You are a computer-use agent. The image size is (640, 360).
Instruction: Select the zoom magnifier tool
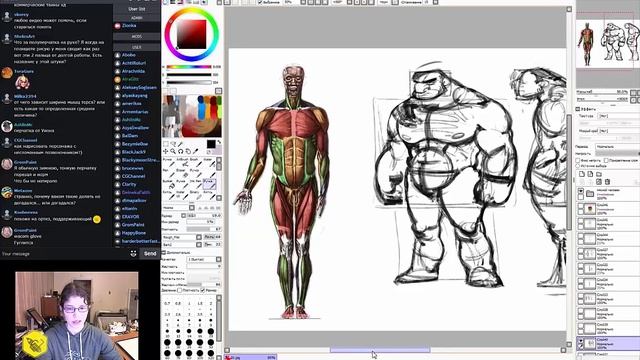tap(173, 151)
